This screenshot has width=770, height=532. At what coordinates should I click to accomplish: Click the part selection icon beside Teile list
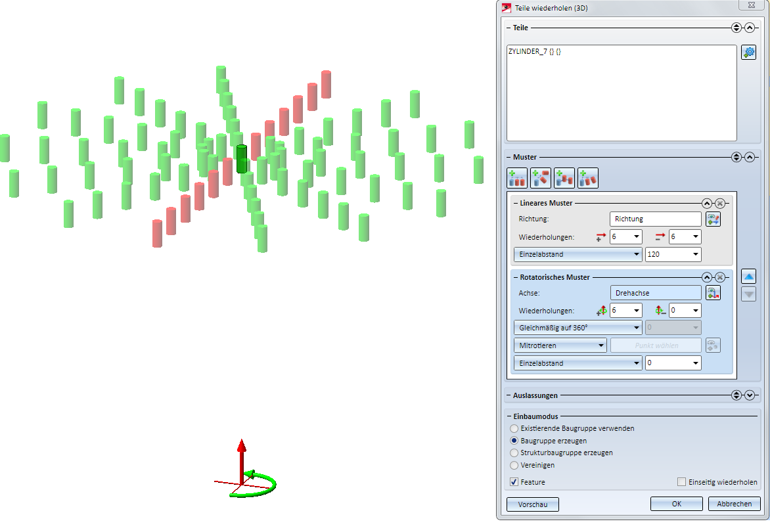[x=748, y=52]
